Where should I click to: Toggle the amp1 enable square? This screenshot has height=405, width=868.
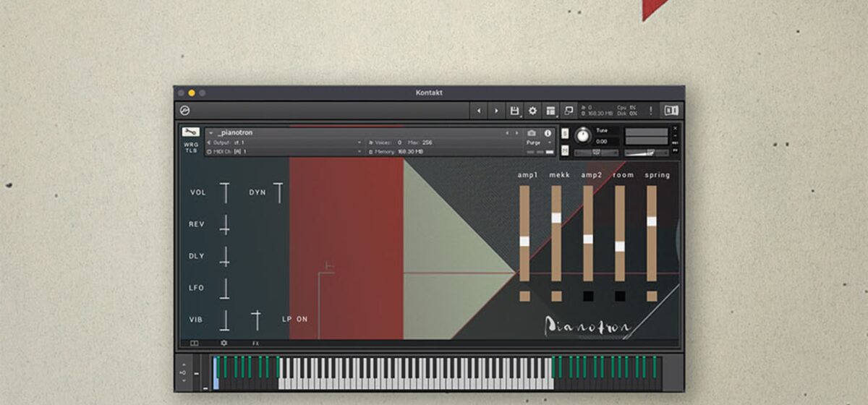524,296
